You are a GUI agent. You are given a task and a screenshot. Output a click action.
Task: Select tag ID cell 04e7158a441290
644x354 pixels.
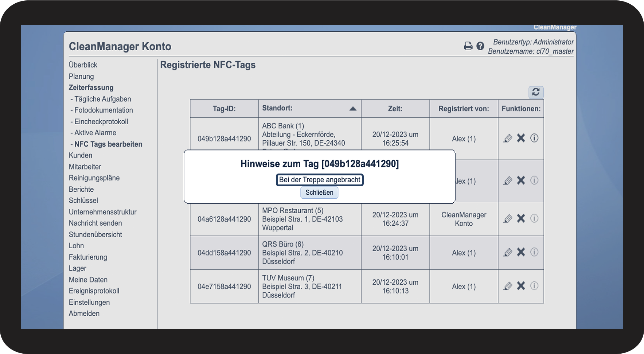pyautogui.click(x=224, y=287)
